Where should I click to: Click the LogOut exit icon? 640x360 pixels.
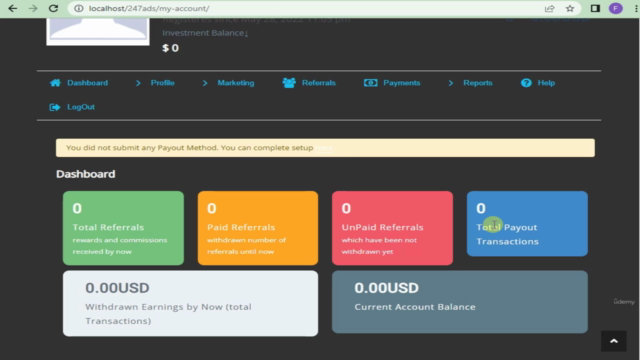point(55,107)
